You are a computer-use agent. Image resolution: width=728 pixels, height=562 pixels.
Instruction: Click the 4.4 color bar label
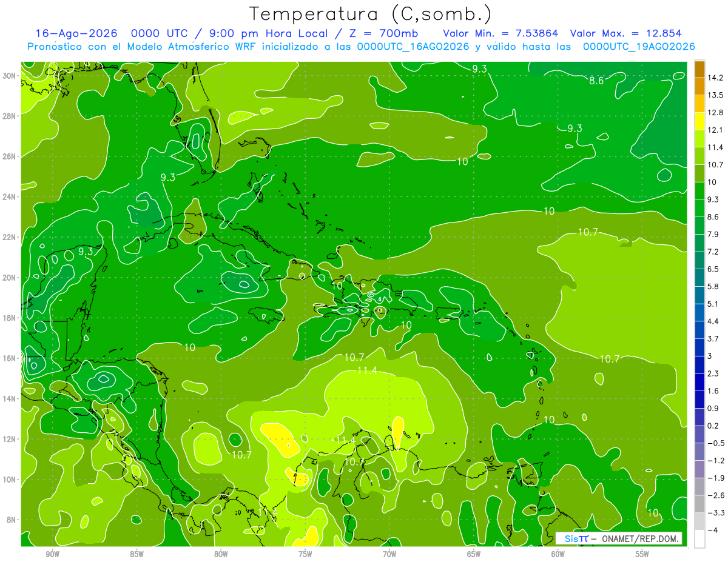point(713,321)
